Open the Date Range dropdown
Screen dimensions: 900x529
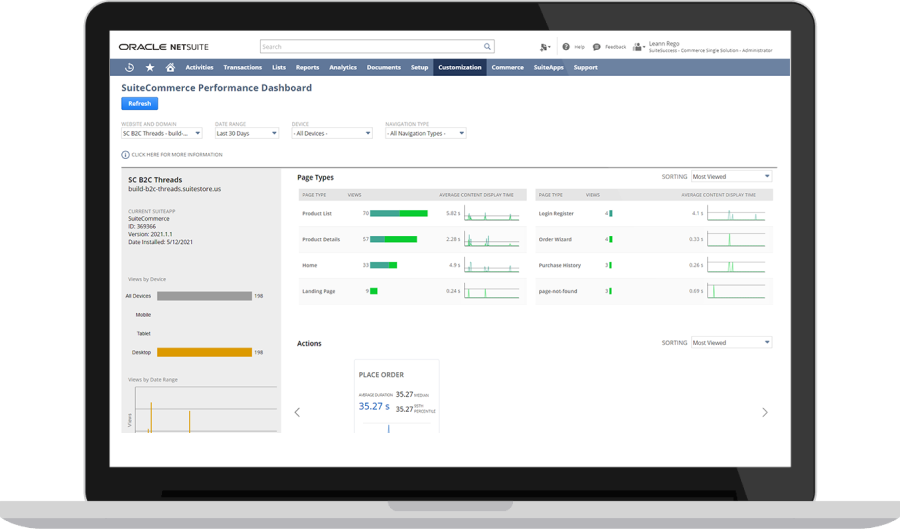tap(247, 133)
